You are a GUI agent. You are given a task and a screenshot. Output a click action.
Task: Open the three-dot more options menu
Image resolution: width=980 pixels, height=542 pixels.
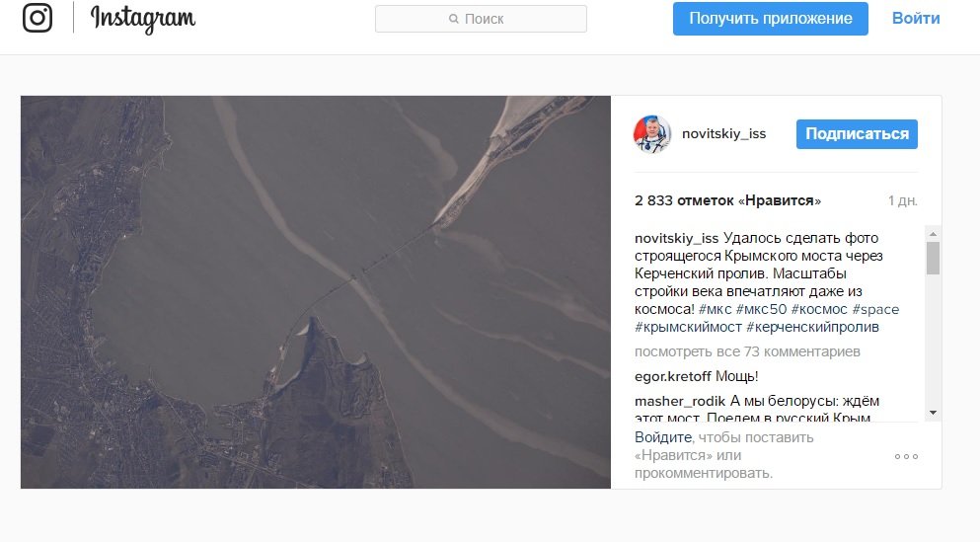click(x=906, y=456)
